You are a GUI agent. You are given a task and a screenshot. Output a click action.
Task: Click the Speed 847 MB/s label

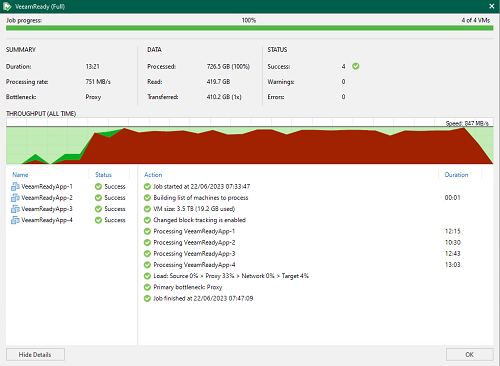(x=467, y=123)
